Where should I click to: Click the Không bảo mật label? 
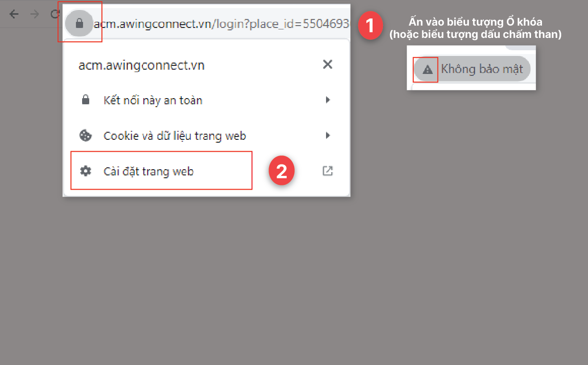click(482, 69)
